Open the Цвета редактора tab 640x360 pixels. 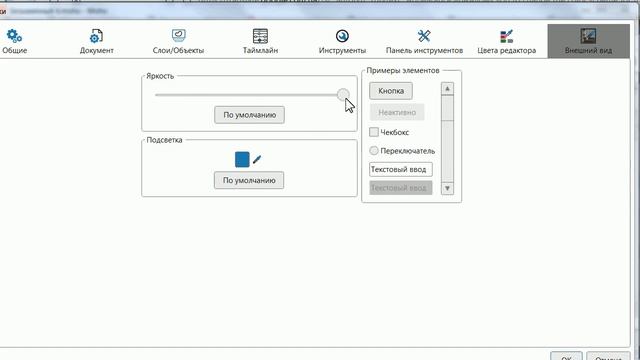pos(507,41)
